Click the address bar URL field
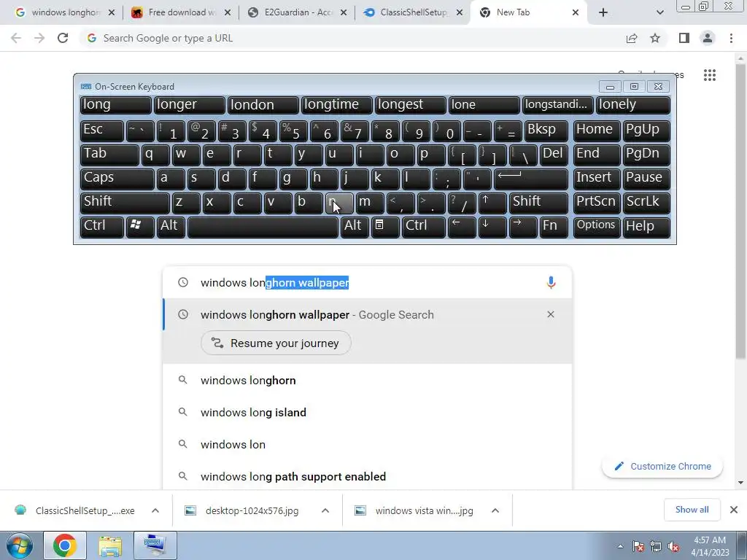Screen dimensions: 747x560 point(352,38)
